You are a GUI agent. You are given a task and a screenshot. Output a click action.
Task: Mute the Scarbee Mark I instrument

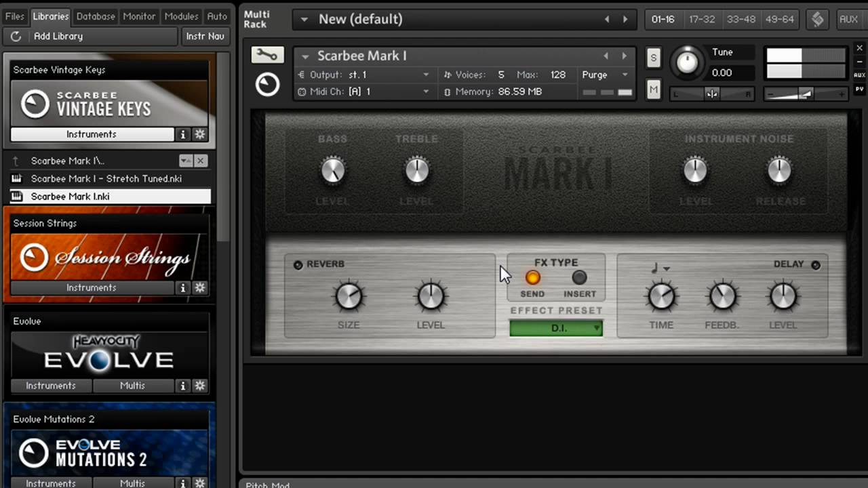click(653, 88)
